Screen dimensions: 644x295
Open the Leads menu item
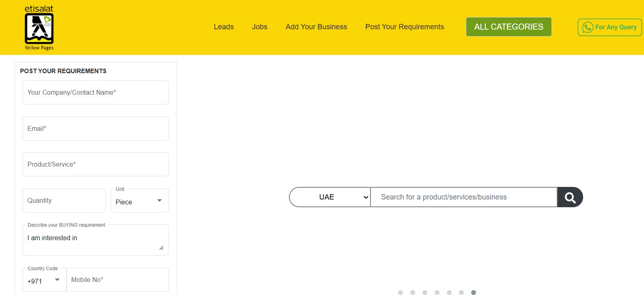pyautogui.click(x=224, y=27)
